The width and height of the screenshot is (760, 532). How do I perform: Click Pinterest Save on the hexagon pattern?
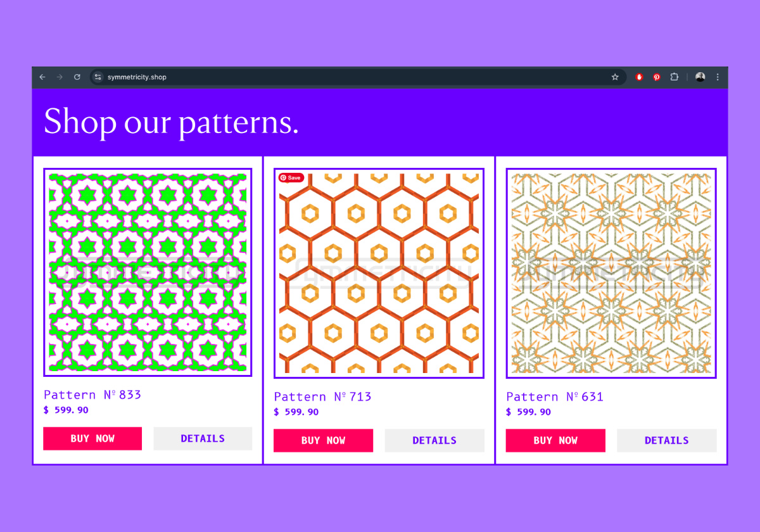tap(291, 178)
